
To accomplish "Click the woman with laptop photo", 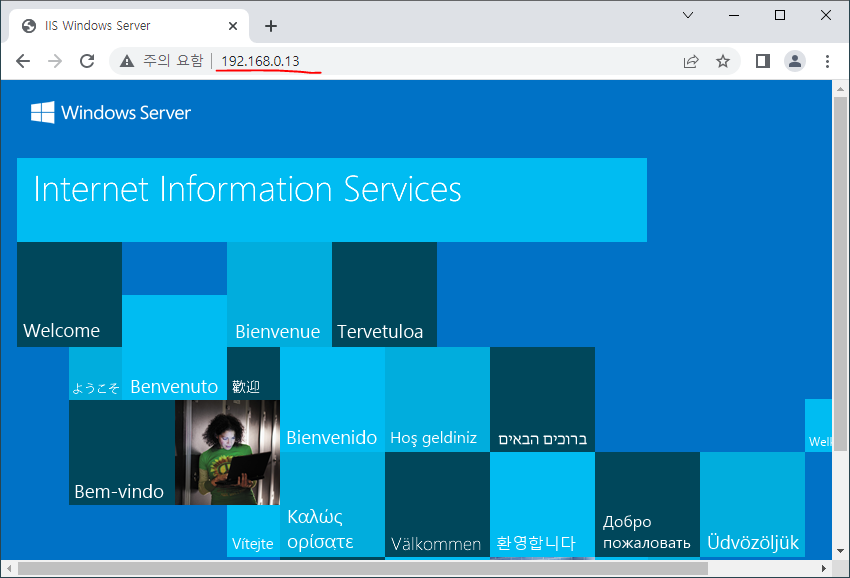I will [228, 453].
